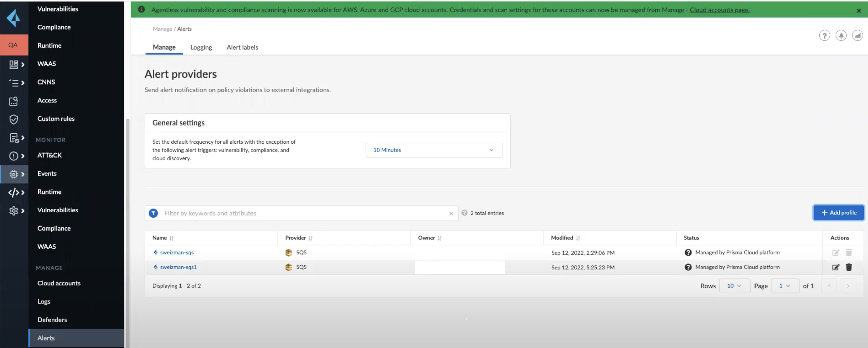Open the Compute chip sidebar icon
Image resolution: width=868 pixels, height=348 pixels.
tap(14, 174)
